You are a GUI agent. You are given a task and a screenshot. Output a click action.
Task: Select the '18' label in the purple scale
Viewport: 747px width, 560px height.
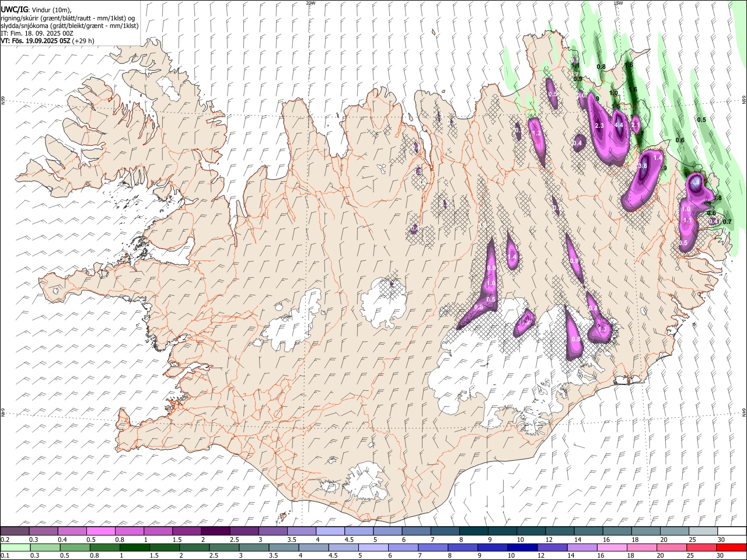coord(635,540)
